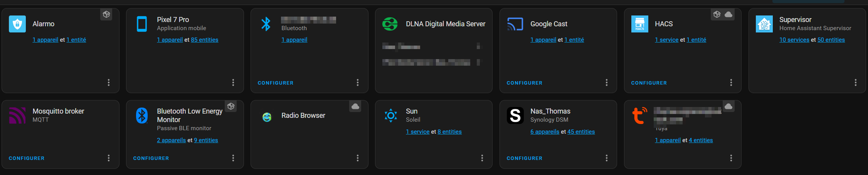
Task: Open HACS "1 service" link
Action: (x=667, y=40)
